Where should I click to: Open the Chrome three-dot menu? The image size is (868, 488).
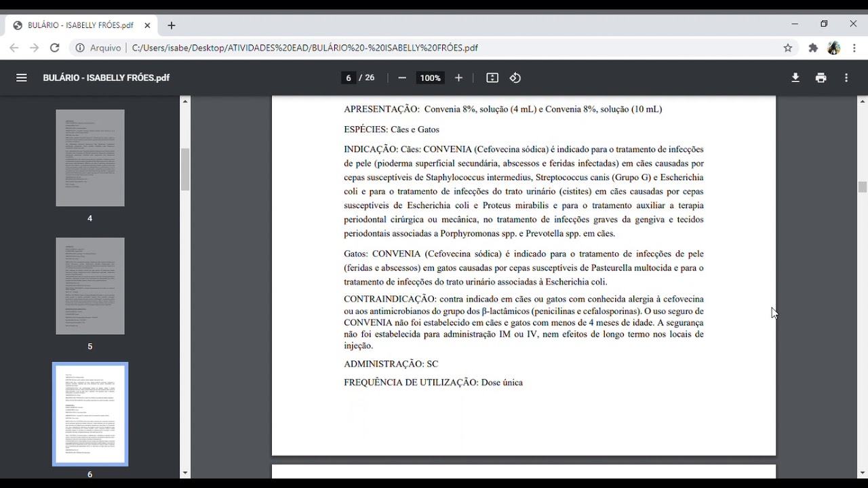[854, 48]
